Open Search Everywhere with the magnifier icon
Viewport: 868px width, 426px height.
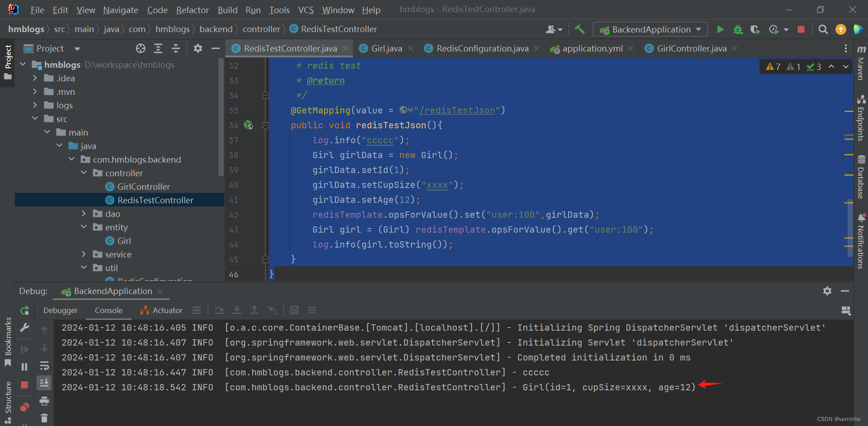click(823, 29)
